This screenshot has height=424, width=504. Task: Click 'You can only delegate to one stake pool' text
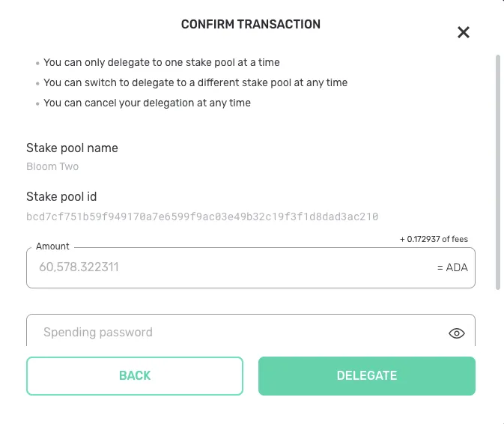point(162,62)
